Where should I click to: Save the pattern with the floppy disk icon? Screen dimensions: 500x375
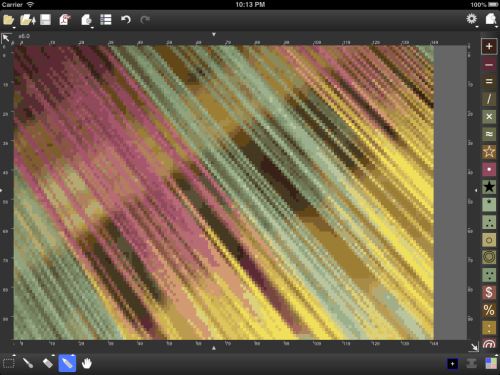pos(46,20)
